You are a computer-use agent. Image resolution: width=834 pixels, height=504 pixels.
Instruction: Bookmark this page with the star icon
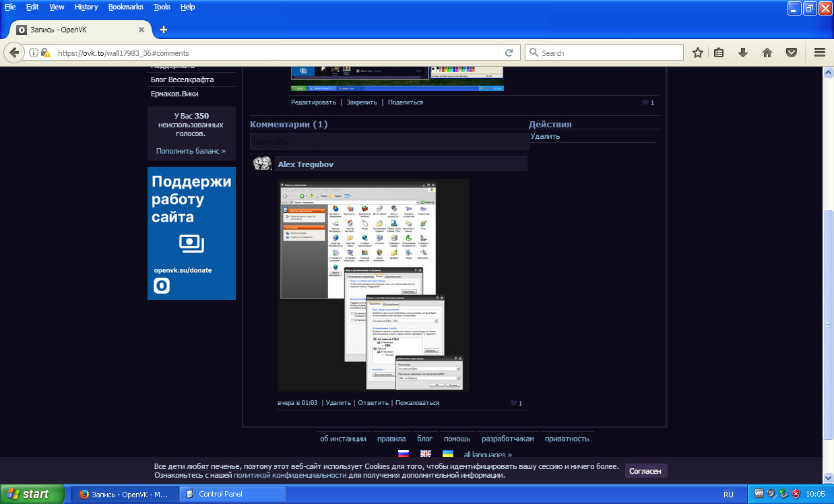pyautogui.click(x=698, y=53)
